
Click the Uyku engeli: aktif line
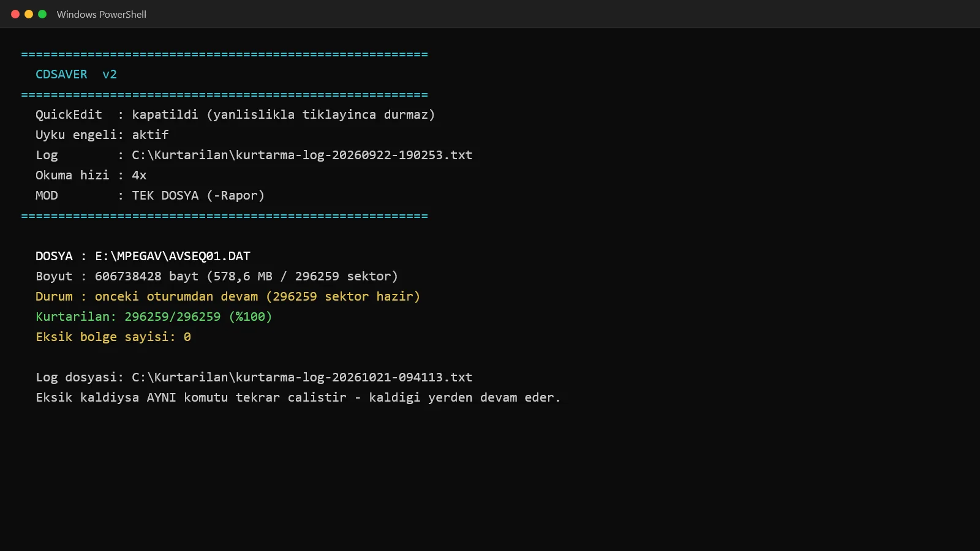click(102, 135)
